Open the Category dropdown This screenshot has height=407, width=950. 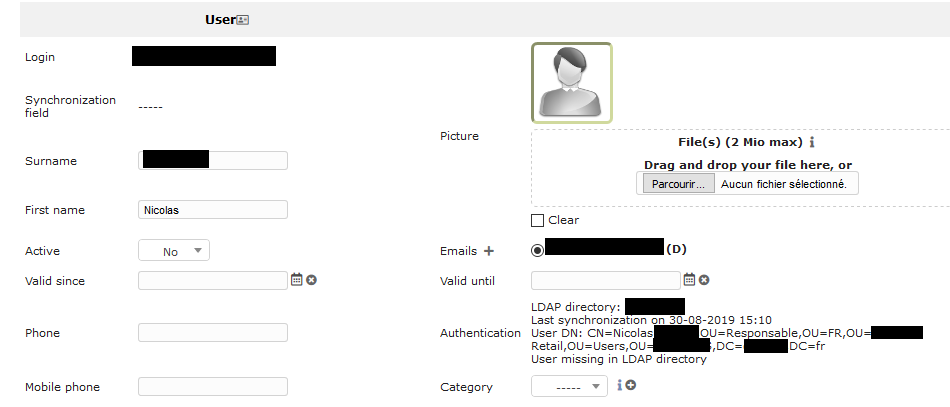570,386
